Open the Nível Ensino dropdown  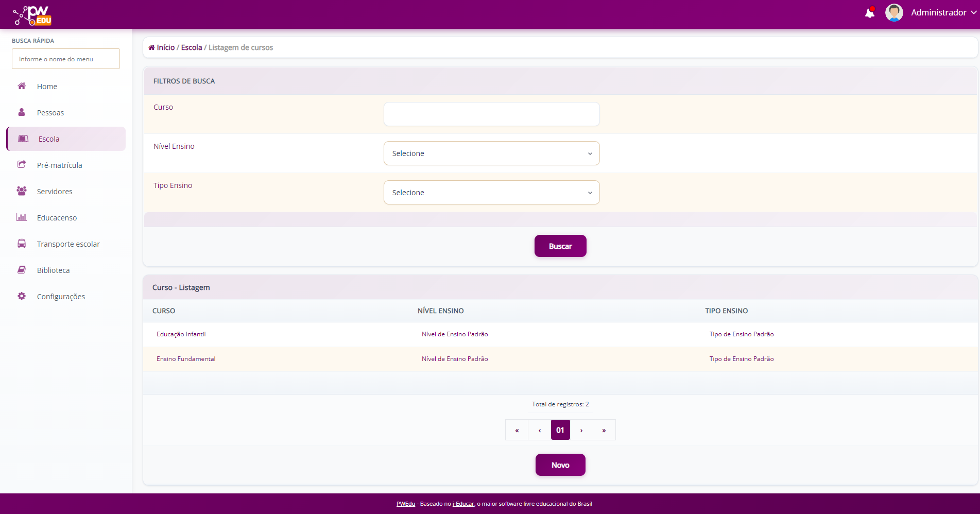click(491, 153)
